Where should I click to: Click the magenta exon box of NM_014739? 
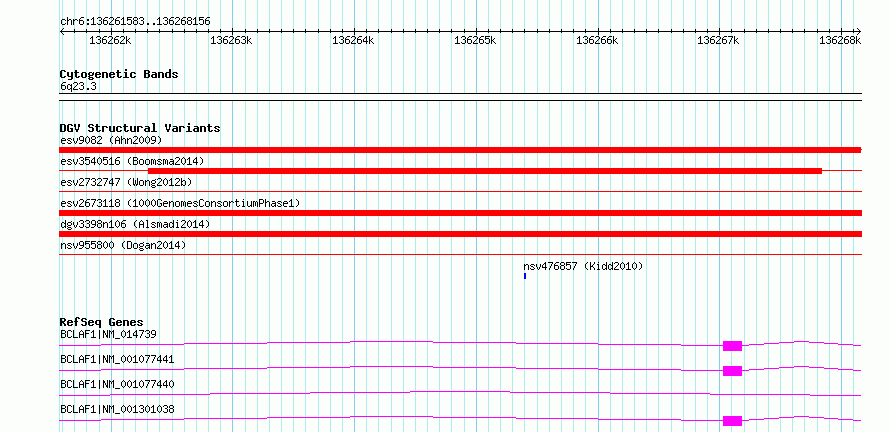[732, 346]
